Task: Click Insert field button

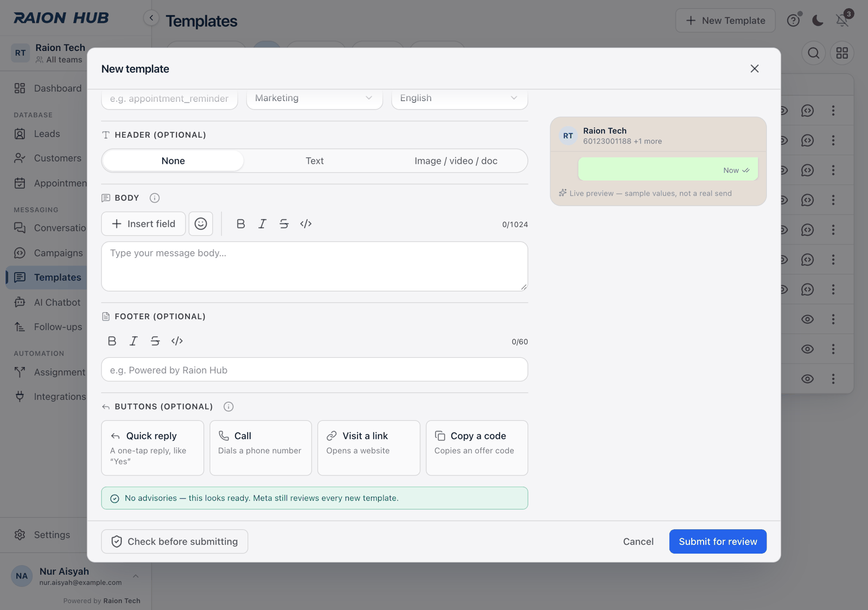Action: (x=143, y=224)
